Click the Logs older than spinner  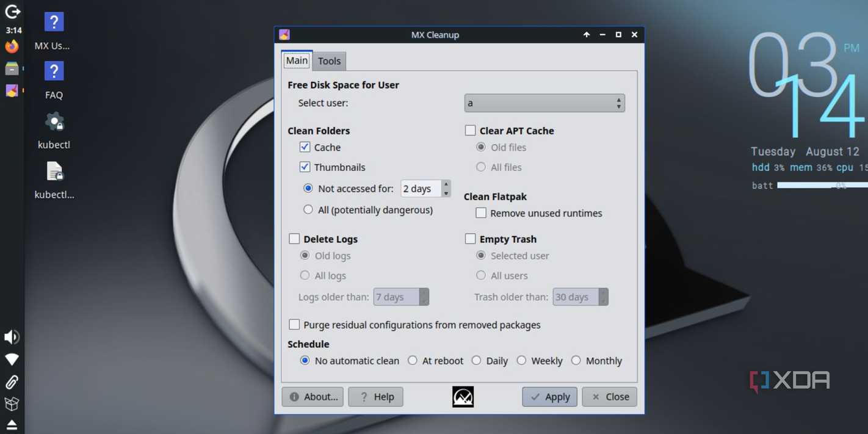click(x=401, y=297)
